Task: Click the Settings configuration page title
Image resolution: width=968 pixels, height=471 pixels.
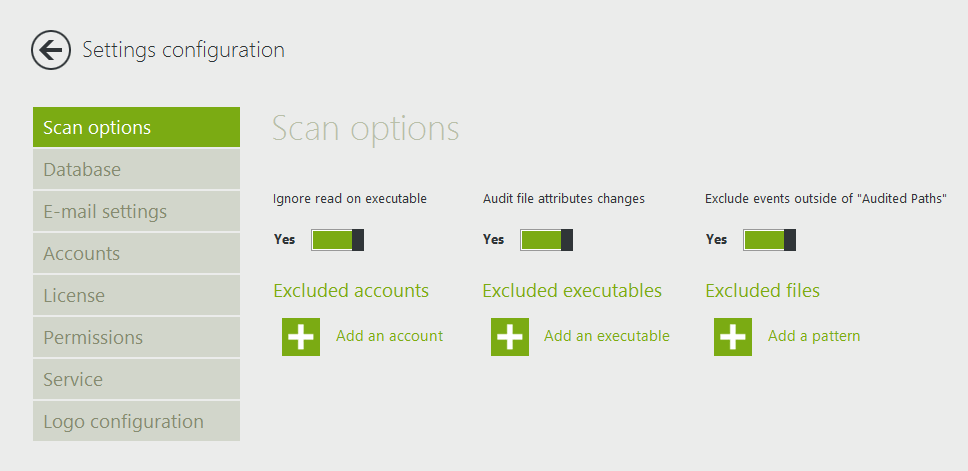Action: click(183, 50)
